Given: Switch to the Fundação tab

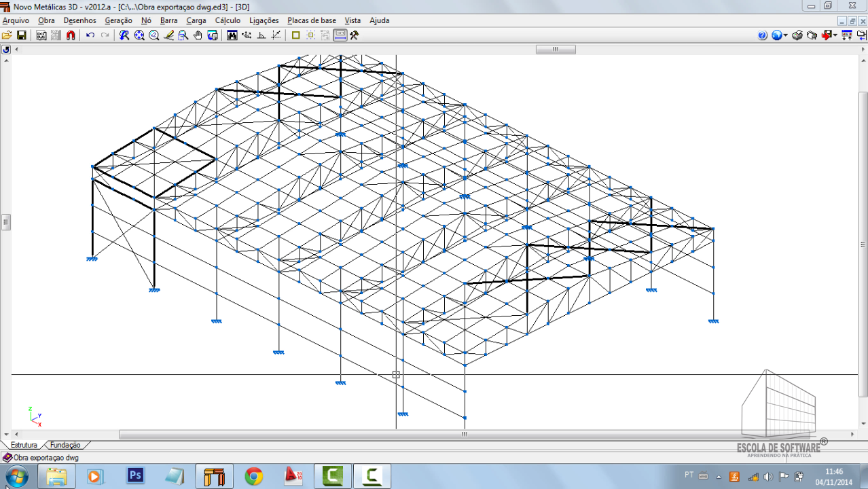Looking at the screenshot, I should coord(65,445).
